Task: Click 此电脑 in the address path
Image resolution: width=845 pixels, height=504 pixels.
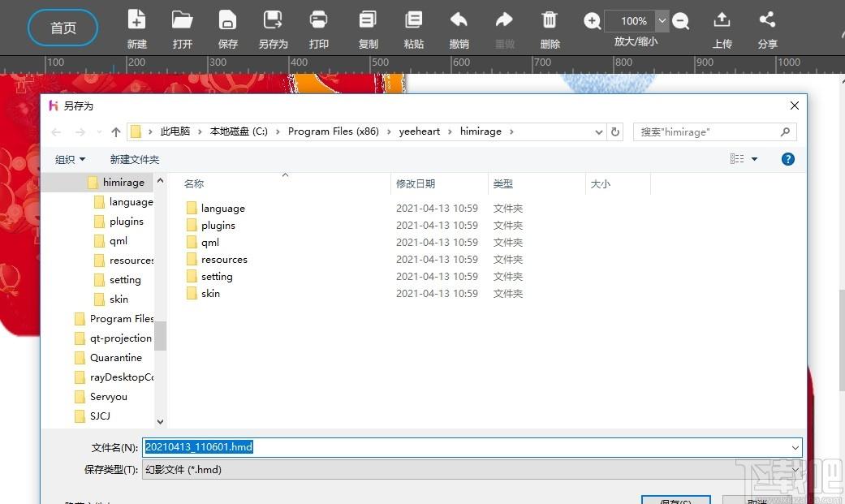Action: pos(175,131)
